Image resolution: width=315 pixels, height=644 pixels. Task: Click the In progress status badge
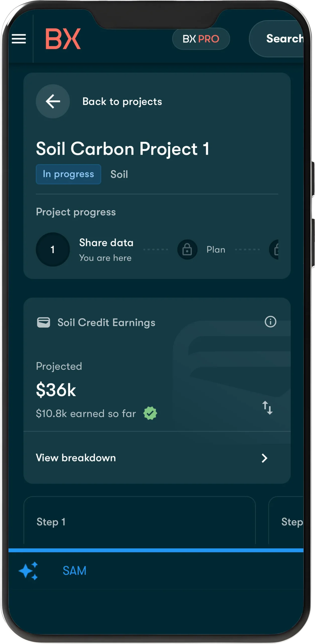(x=68, y=174)
